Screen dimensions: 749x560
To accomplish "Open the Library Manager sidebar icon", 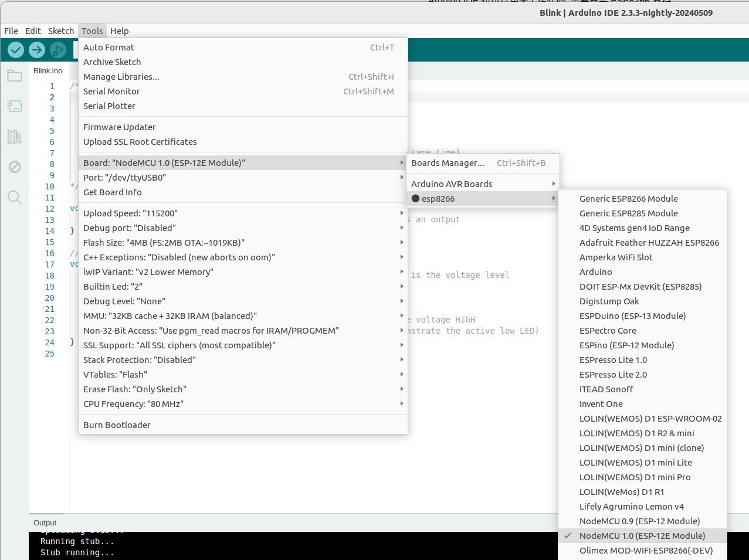I will click(15, 137).
